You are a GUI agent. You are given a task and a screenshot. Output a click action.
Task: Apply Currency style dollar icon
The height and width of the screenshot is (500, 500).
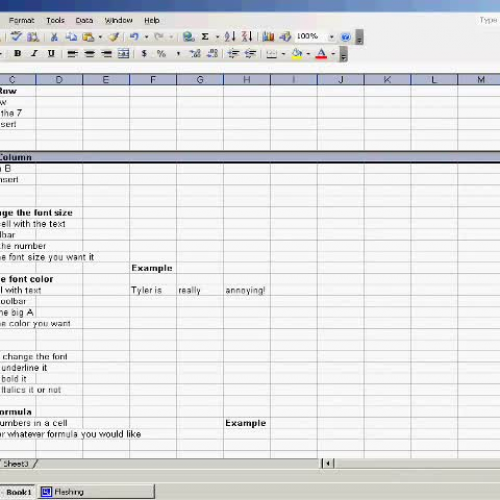pyautogui.click(x=144, y=54)
